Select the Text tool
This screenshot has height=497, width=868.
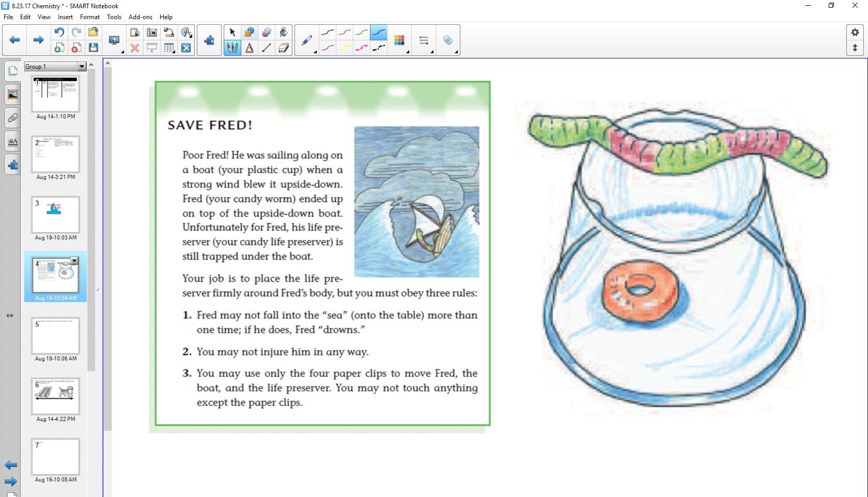[250, 48]
